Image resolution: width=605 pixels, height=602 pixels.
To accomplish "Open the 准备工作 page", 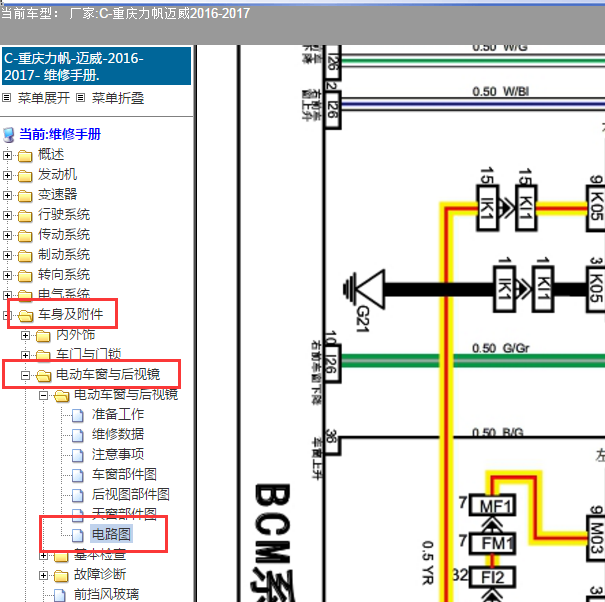I will click(x=118, y=415).
